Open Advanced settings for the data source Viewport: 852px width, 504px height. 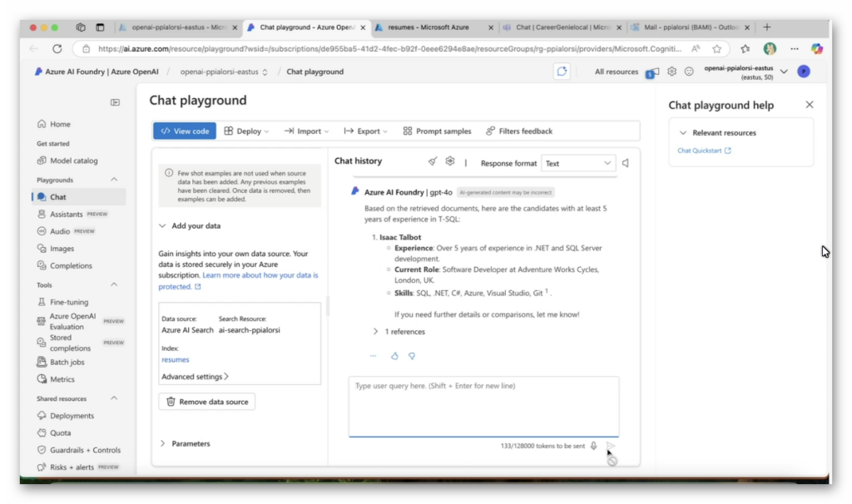195,377
